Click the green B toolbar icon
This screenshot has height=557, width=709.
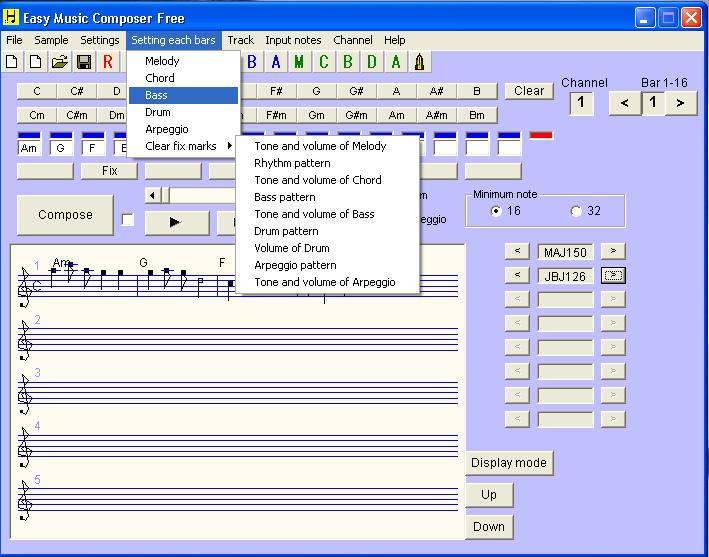(x=348, y=61)
